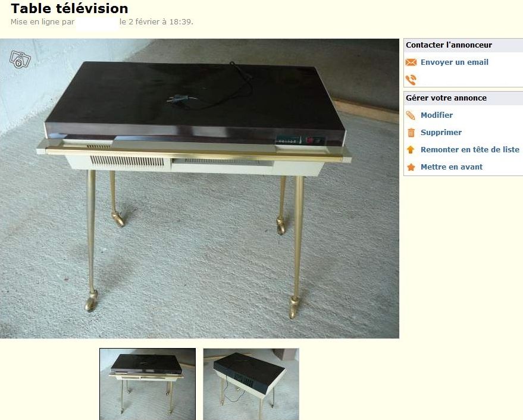
Task: Click the photo gallery camera icon
Action: [x=20, y=59]
